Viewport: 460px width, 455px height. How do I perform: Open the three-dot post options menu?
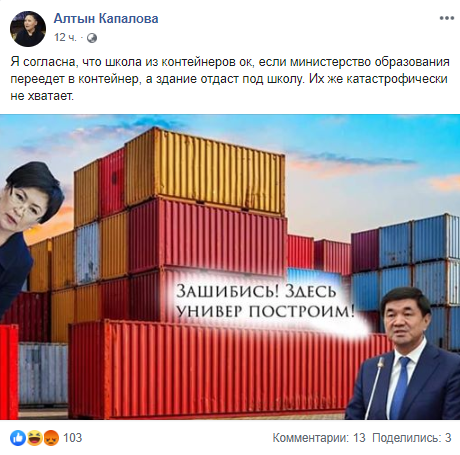[x=446, y=18]
